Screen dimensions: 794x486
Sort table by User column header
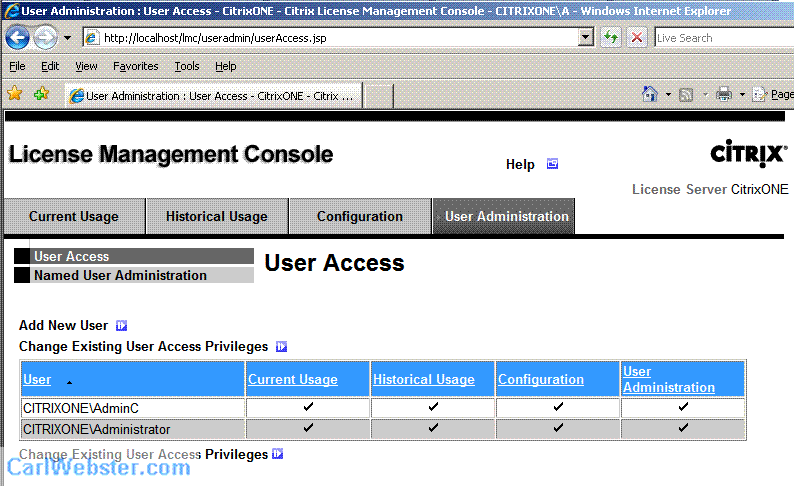37,380
